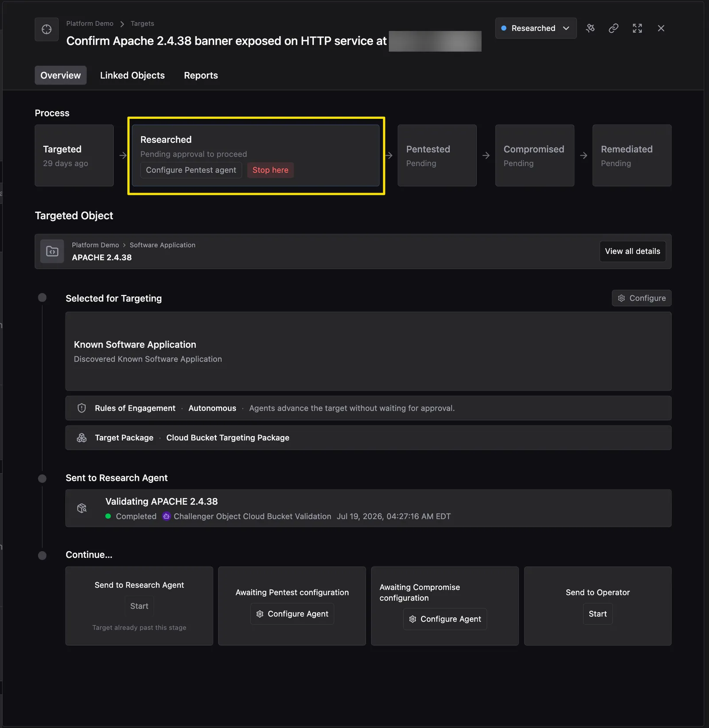Click the target crosshair icon beside the title
This screenshot has height=728, width=709.
coord(47,29)
